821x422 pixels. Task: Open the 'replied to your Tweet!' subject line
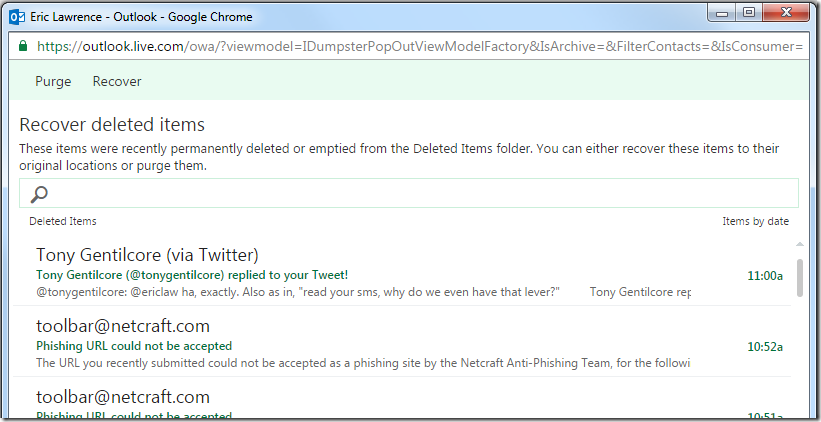pyautogui.click(x=191, y=274)
